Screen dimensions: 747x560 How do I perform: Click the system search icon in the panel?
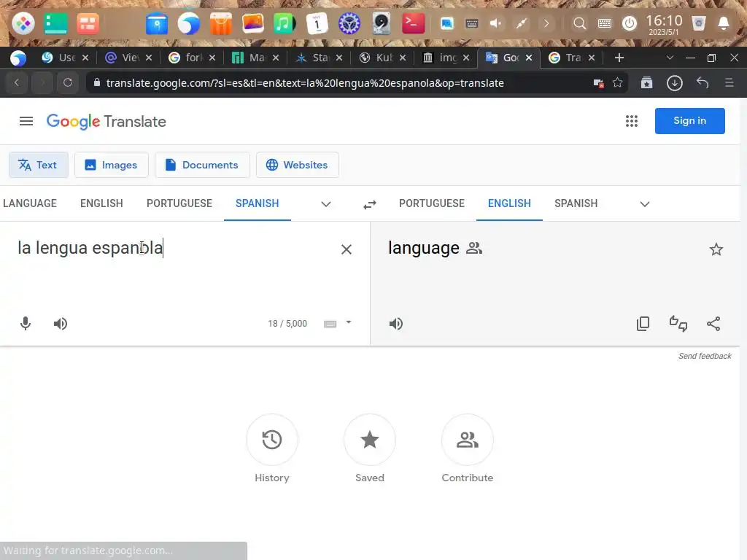579,23
